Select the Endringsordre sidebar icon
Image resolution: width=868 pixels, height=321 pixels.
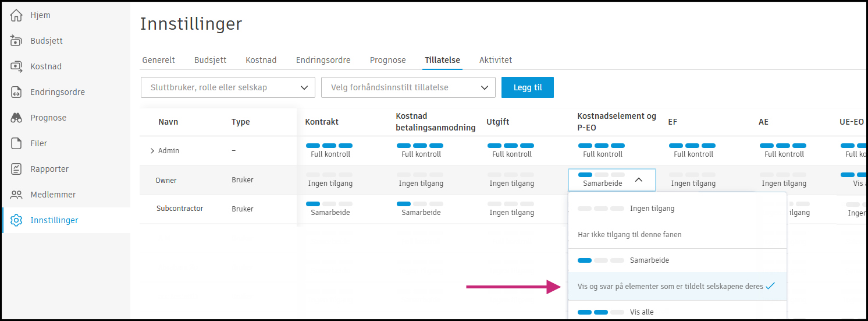pyautogui.click(x=16, y=92)
